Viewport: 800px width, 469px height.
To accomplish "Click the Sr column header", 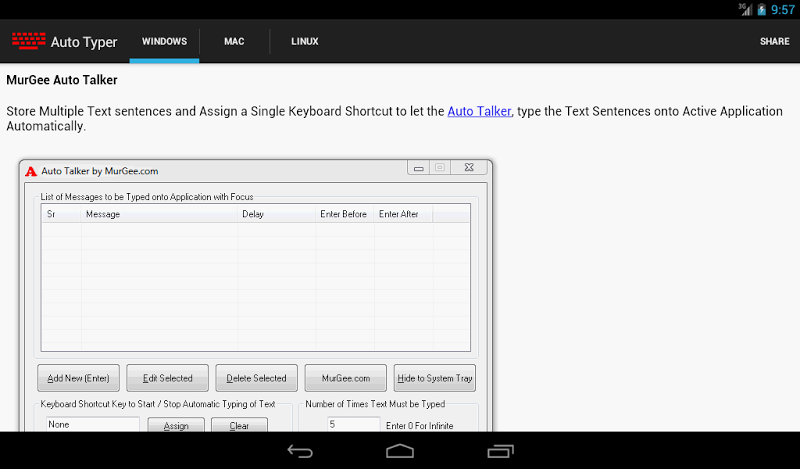I will (61, 214).
